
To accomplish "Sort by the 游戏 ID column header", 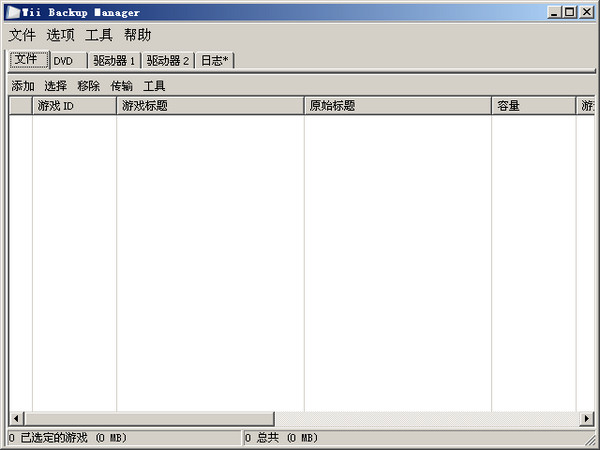I will pyautogui.click(x=74, y=105).
